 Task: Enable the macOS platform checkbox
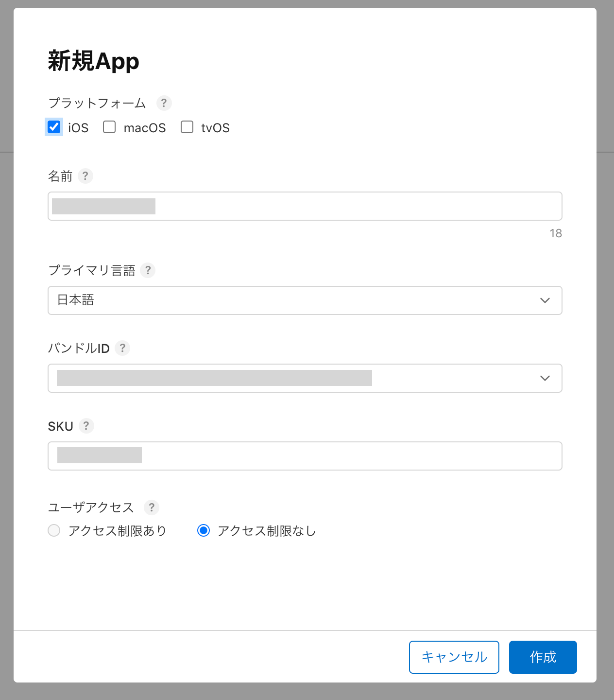point(109,127)
